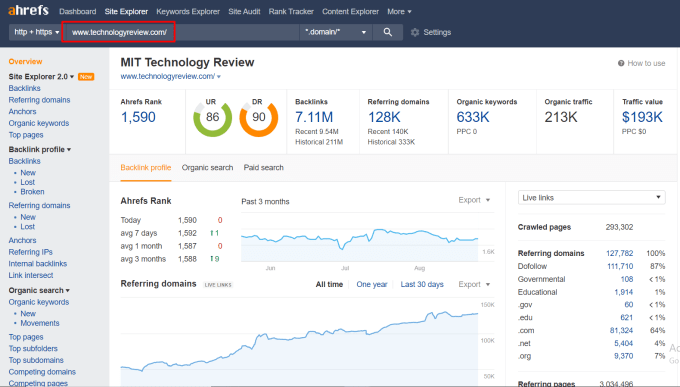This screenshot has height=387, width=680.
Task: Open Link intersect in sidebar
Action: pos(31,275)
